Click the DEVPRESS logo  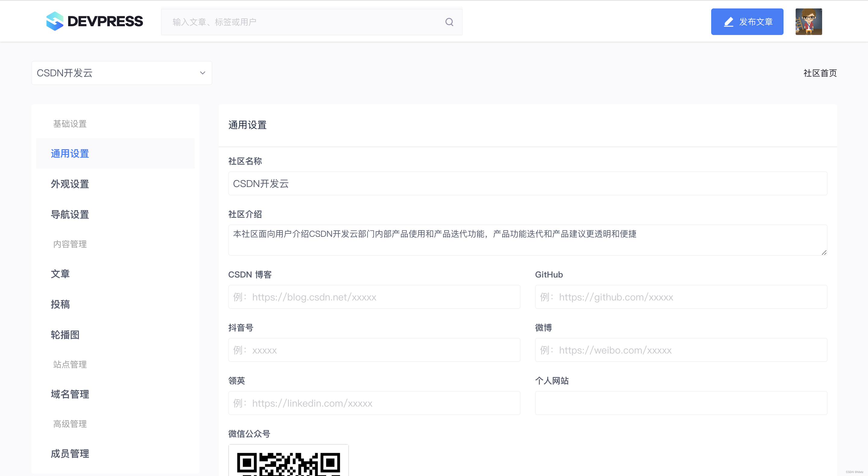[x=94, y=21]
